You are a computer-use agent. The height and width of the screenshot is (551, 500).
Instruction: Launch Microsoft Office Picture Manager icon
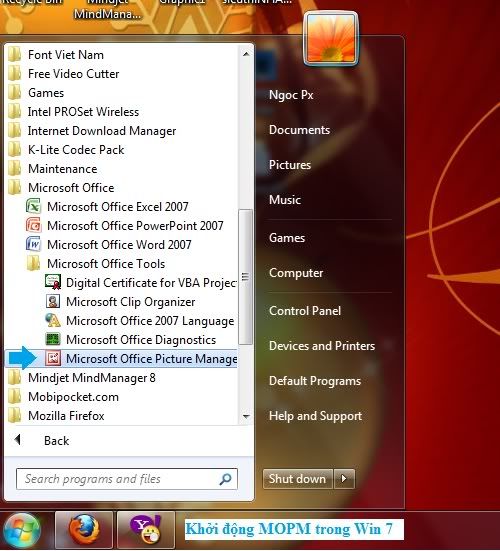point(53,358)
